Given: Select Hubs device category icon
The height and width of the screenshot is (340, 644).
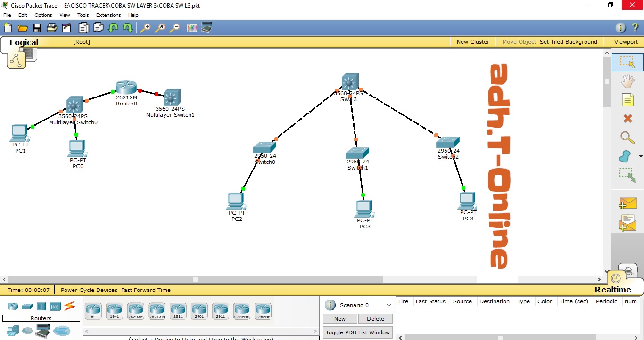Looking at the screenshot, I should (41, 306).
